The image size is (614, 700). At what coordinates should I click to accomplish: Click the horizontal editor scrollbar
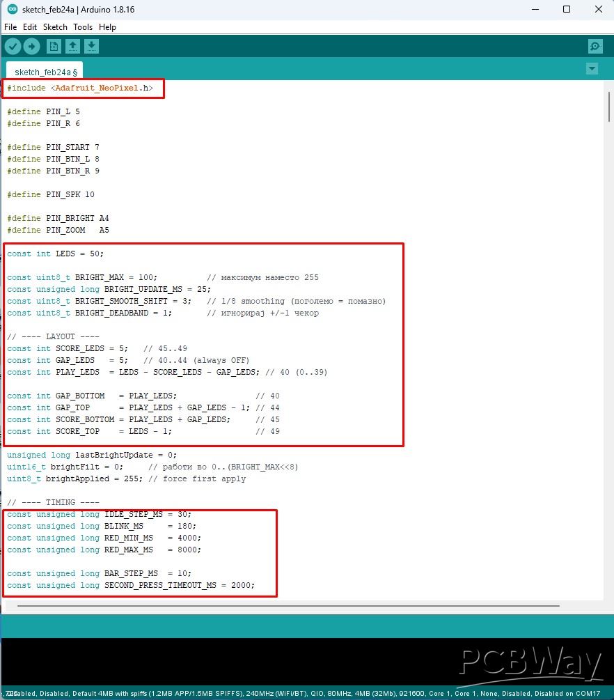(x=288, y=606)
